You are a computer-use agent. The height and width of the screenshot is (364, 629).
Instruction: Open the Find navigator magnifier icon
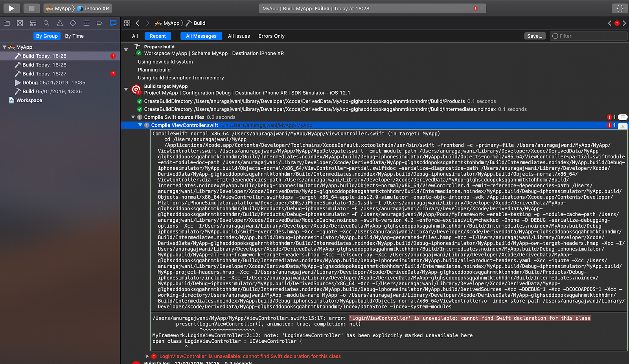coord(46,23)
